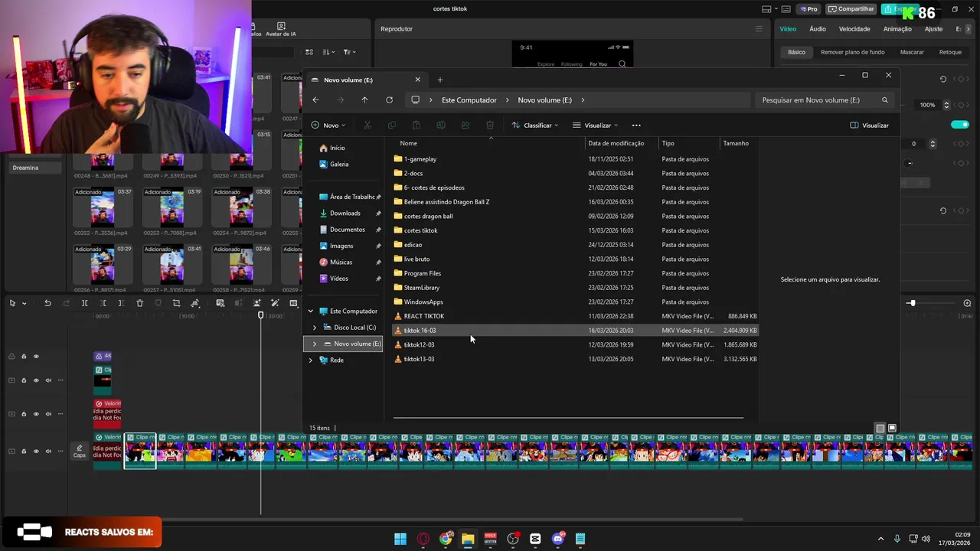Switch Explorer to large icons view at bottom-right
Screen dimensions: 980x551
(892, 428)
